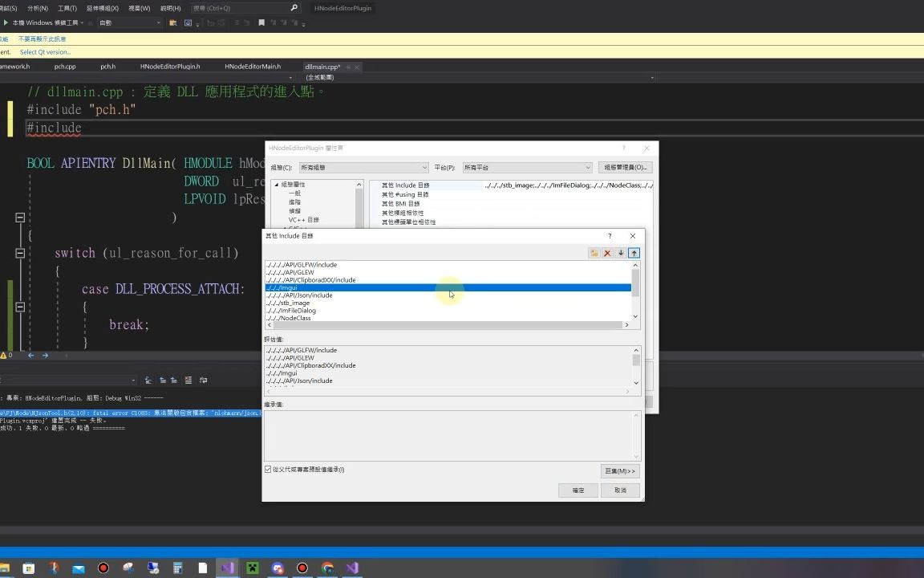Select the ../../../stb_image path row

(x=448, y=303)
